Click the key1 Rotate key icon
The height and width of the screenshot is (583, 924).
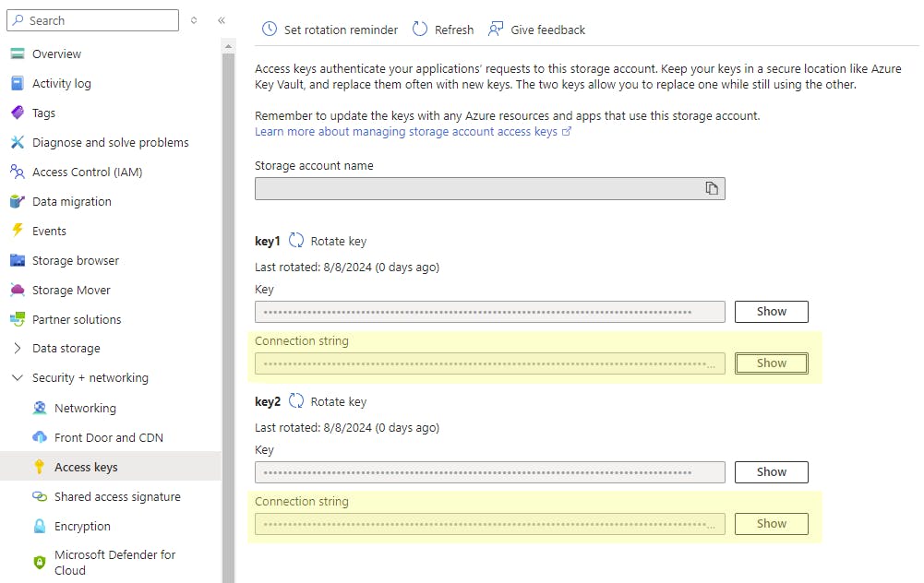tap(296, 241)
